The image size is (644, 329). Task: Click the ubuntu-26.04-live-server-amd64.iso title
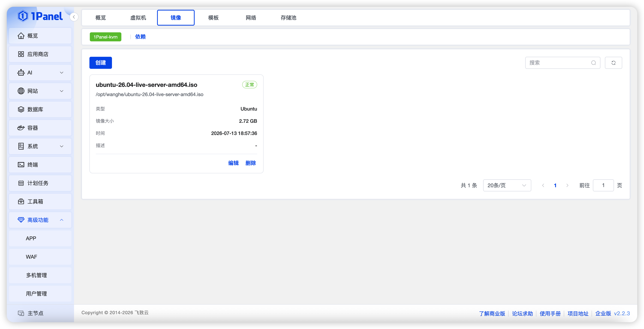147,85
